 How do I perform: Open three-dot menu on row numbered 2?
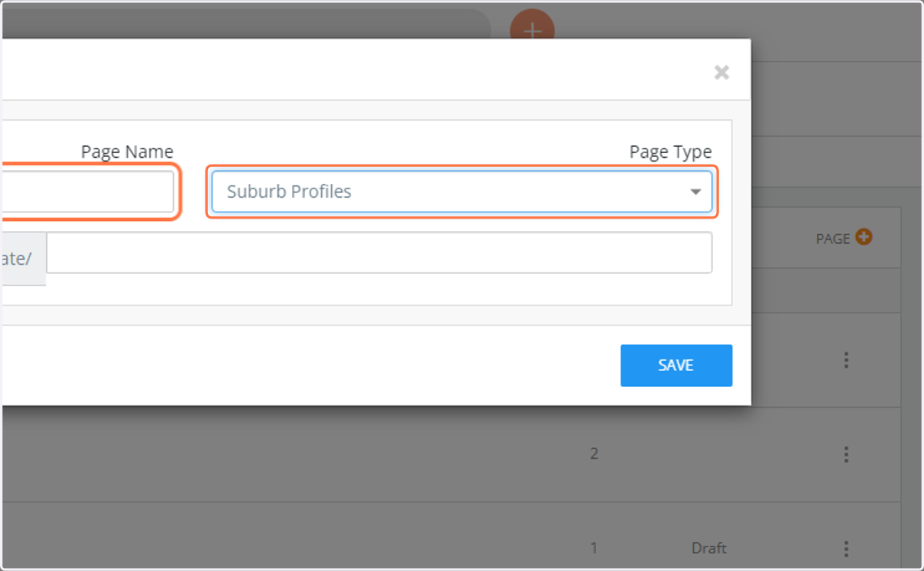point(846,454)
